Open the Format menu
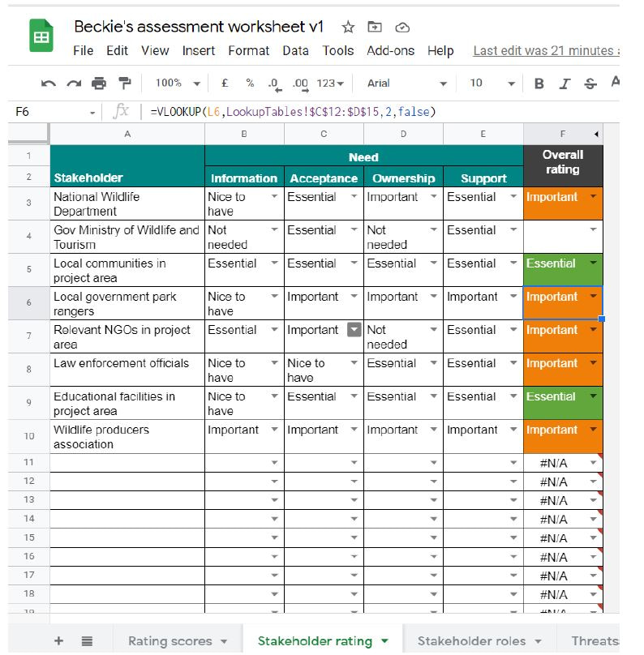 click(248, 50)
